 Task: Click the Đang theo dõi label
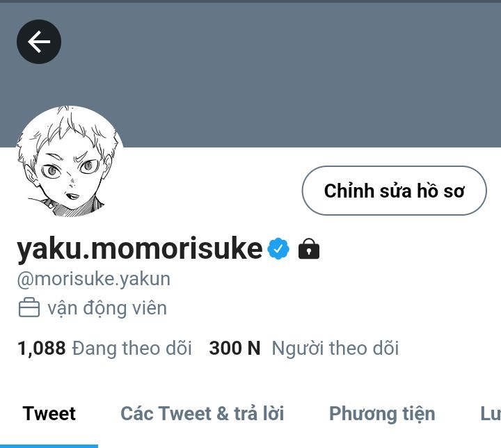(x=132, y=349)
